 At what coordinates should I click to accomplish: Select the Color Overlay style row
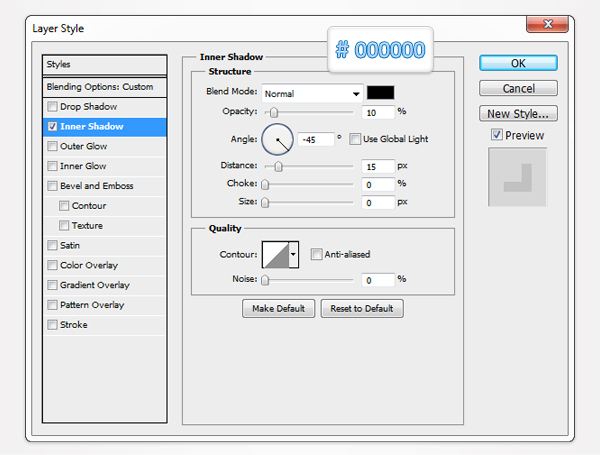point(104,265)
